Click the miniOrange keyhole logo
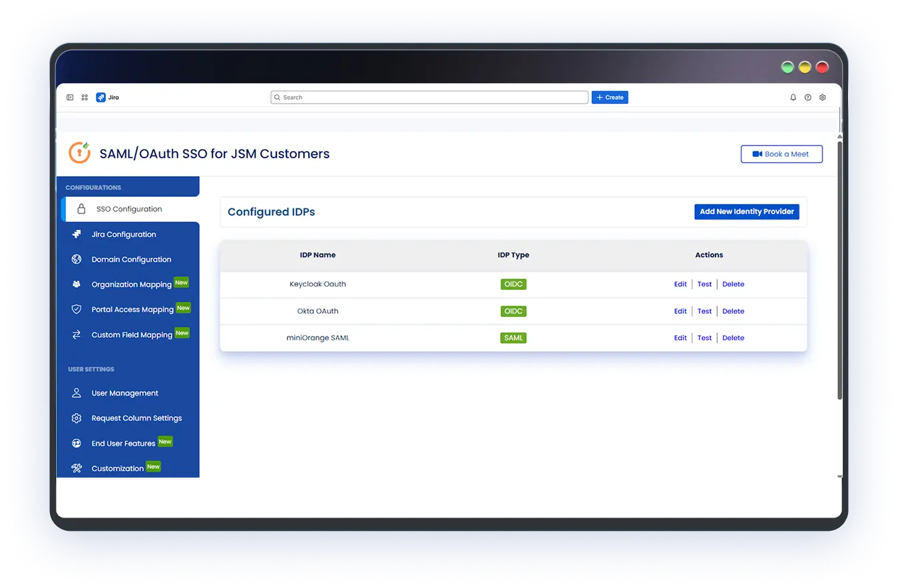Screen dimensions: 898x588 pyautogui.click(x=80, y=152)
